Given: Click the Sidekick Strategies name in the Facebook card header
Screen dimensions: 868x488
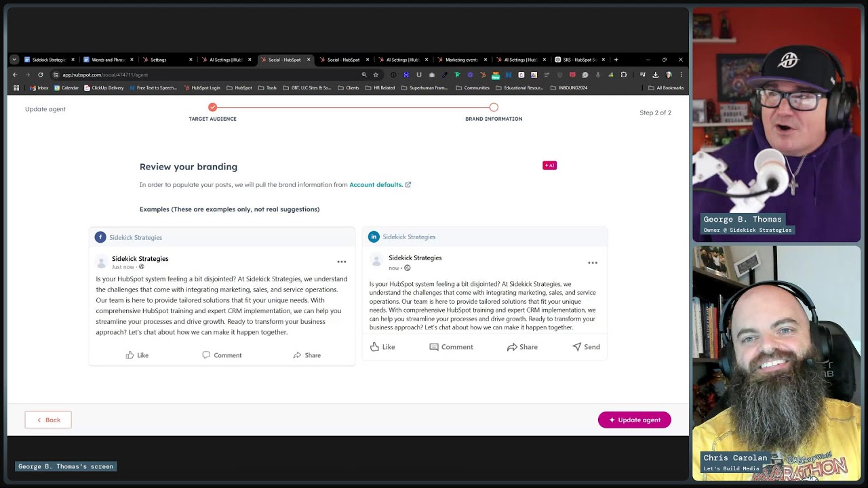Looking at the screenshot, I should click(136, 238).
